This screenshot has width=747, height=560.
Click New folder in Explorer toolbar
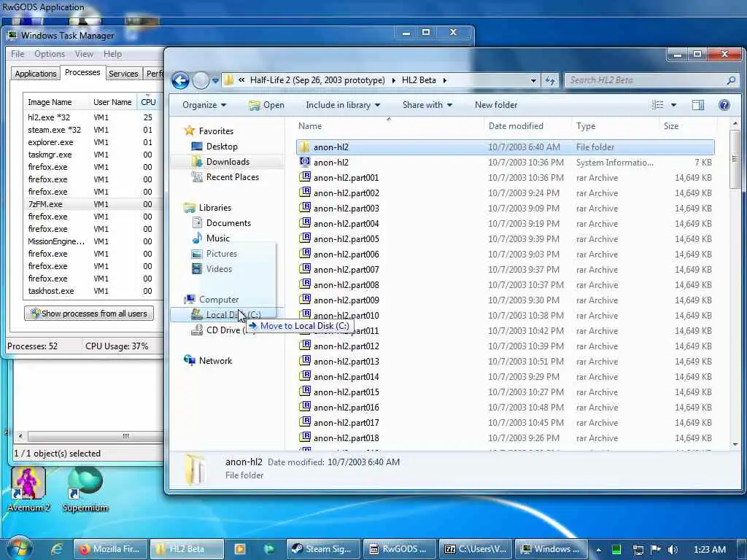click(496, 105)
